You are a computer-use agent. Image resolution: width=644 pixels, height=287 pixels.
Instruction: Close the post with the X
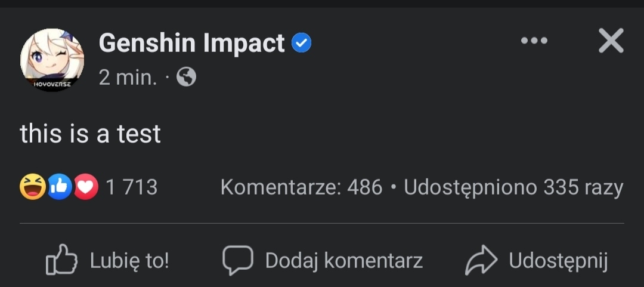(611, 41)
